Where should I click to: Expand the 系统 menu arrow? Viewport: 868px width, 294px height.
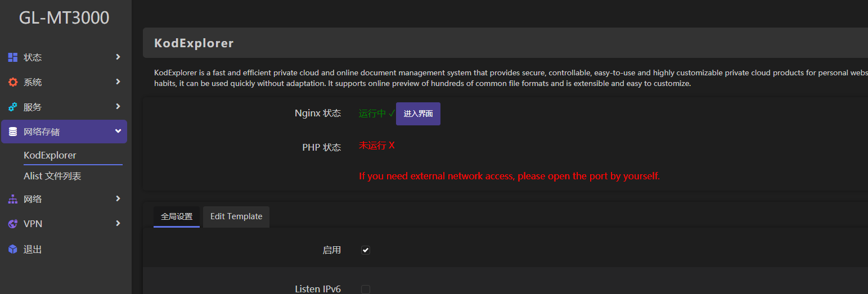point(118,82)
